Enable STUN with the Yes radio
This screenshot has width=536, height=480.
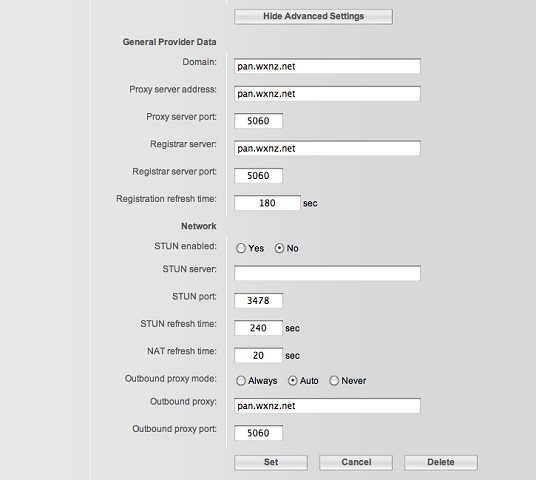241,248
